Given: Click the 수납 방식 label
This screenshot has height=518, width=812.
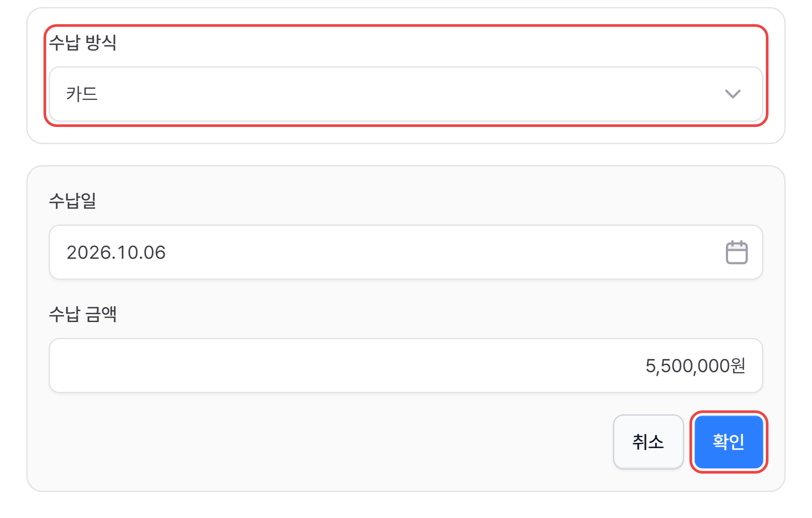Looking at the screenshot, I should click(83, 43).
